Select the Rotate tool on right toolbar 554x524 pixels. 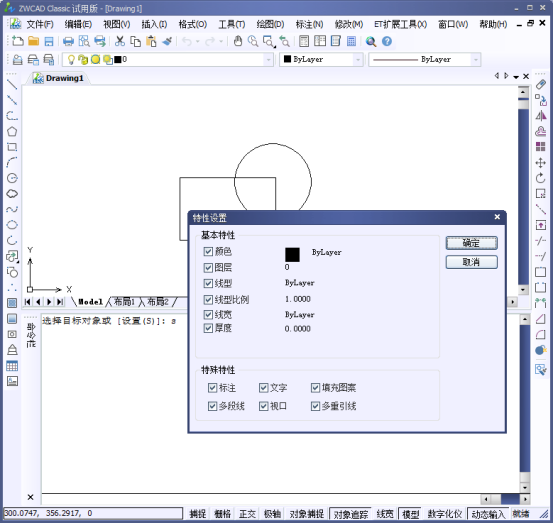click(540, 178)
